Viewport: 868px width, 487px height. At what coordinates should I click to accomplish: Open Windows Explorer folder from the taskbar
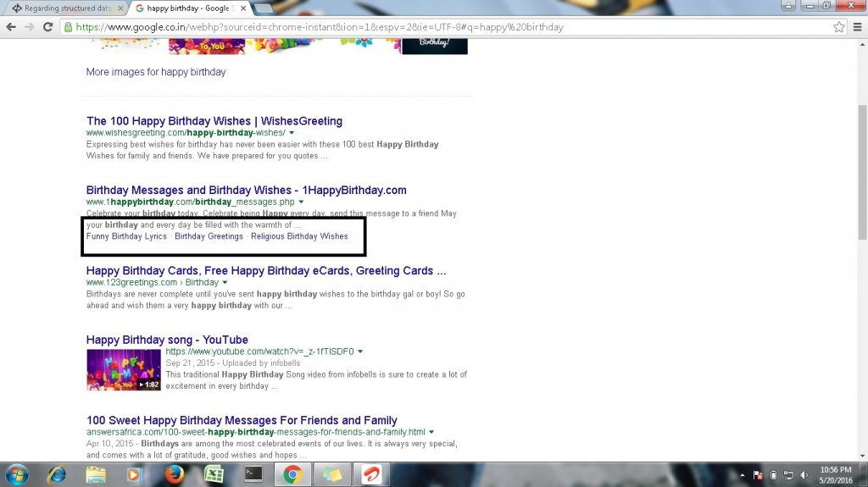(x=96, y=475)
